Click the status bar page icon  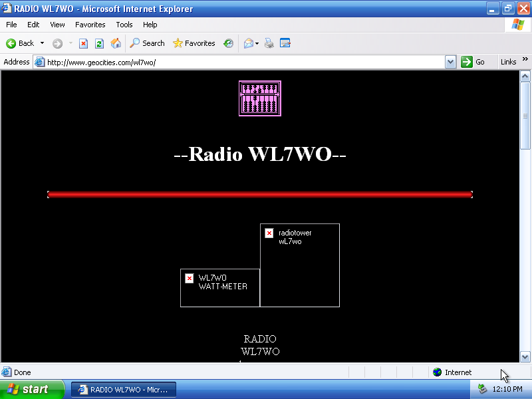(7, 372)
